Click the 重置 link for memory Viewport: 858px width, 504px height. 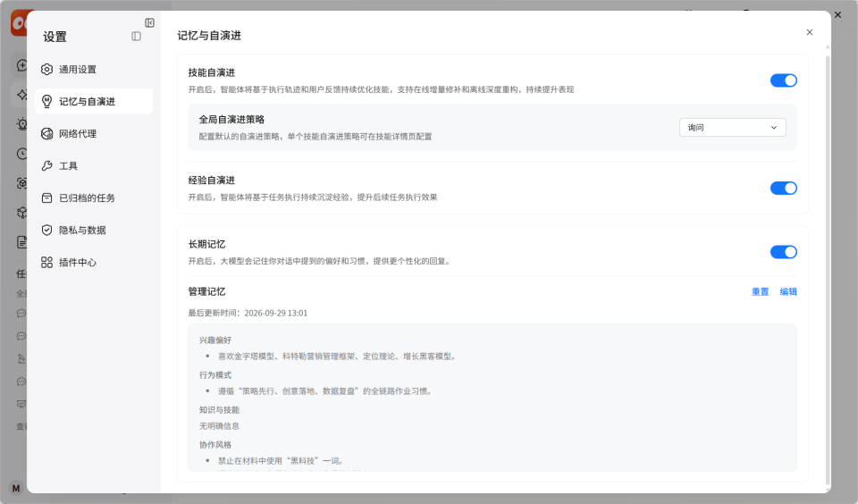click(760, 291)
